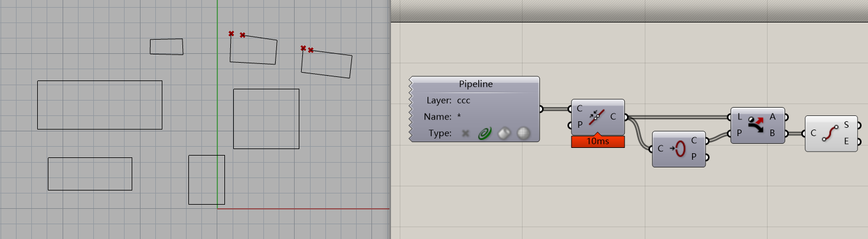Select the Closed curve component icon
This screenshot has height=239, width=868.
click(678, 148)
